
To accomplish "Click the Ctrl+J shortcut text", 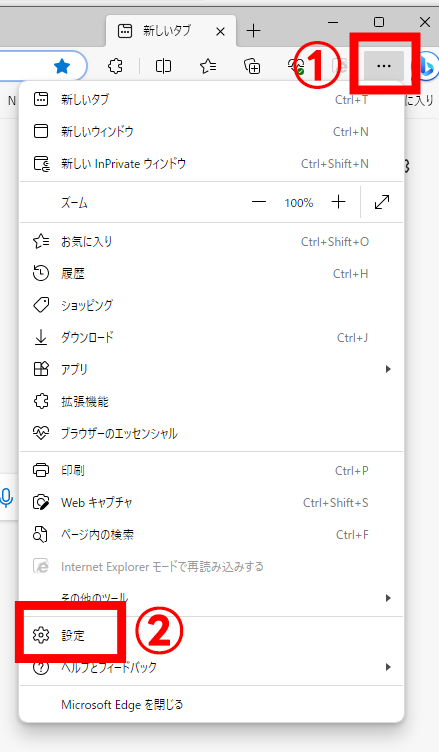I will pyautogui.click(x=352, y=338).
